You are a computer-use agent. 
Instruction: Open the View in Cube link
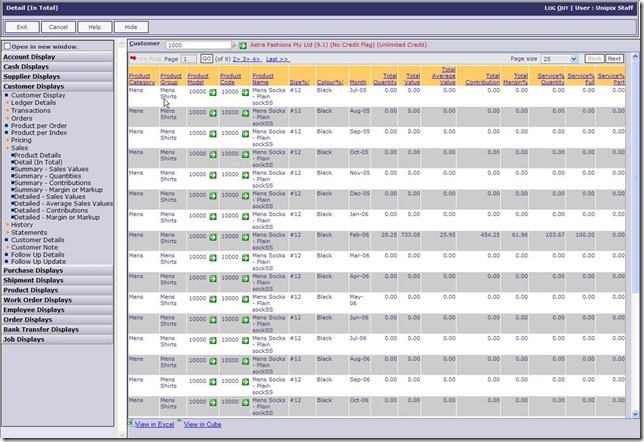click(x=202, y=425)
